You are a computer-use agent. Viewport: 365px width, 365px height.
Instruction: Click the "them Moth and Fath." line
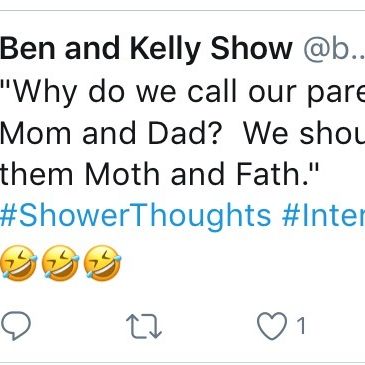pos(160,174)
